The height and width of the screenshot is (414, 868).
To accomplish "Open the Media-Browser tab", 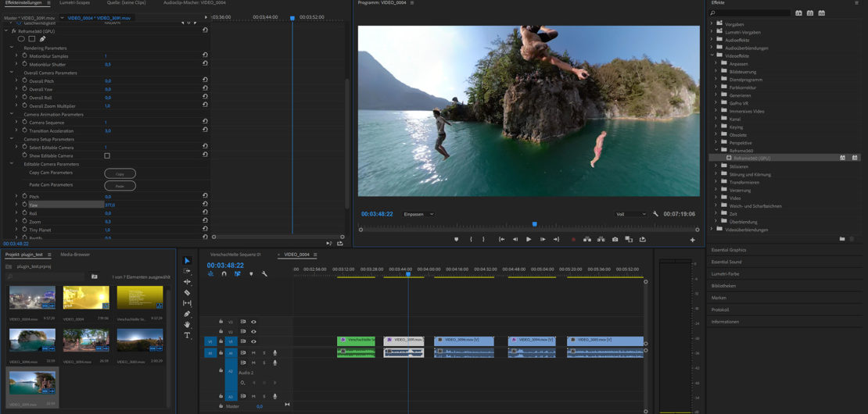I will coord(75,255).
